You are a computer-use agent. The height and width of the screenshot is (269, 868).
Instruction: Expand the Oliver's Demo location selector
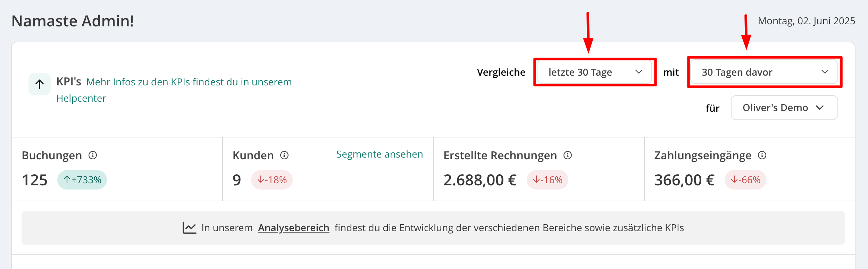click(784, 108)
